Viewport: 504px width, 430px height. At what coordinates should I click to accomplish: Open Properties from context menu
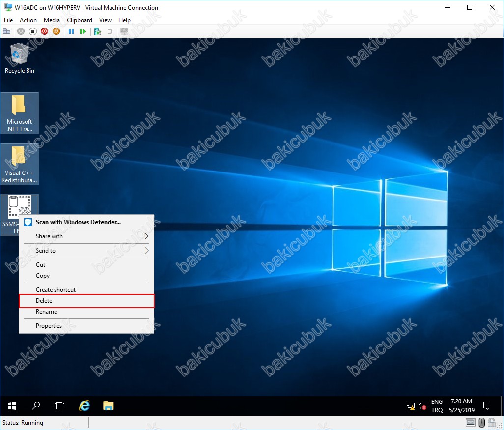[x=86, y=326]
